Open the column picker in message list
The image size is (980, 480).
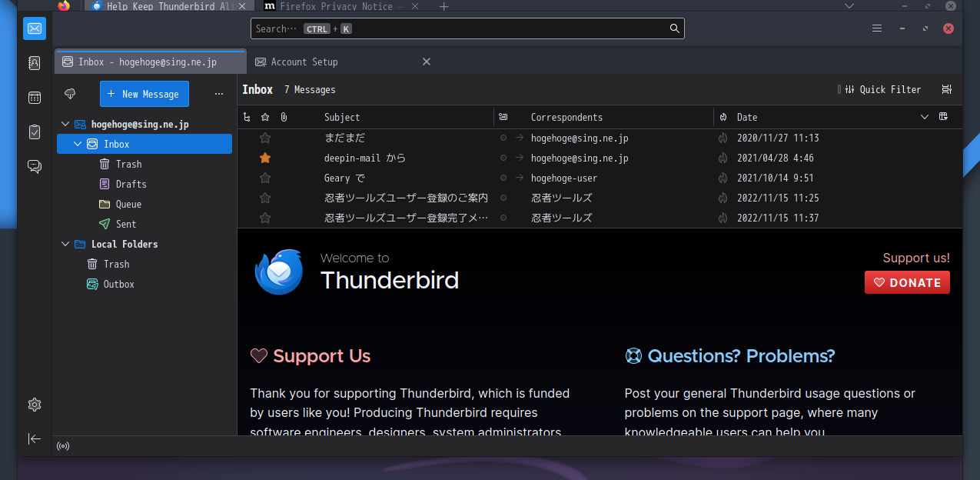click(944, 117)
